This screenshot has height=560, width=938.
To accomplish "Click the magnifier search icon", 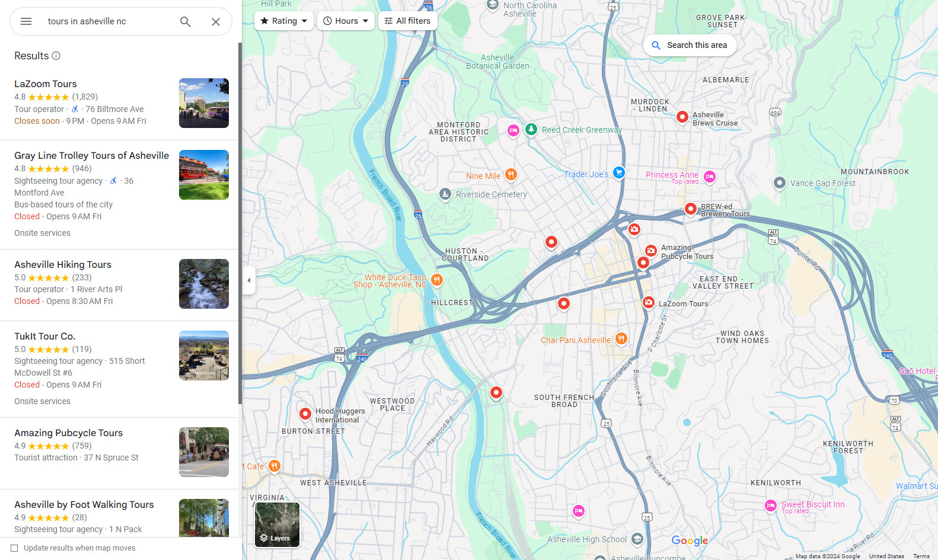I will click(186, 21).
